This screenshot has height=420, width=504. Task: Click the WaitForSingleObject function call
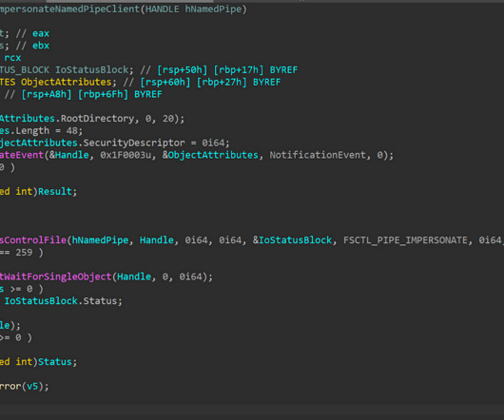tap(55, 277)
